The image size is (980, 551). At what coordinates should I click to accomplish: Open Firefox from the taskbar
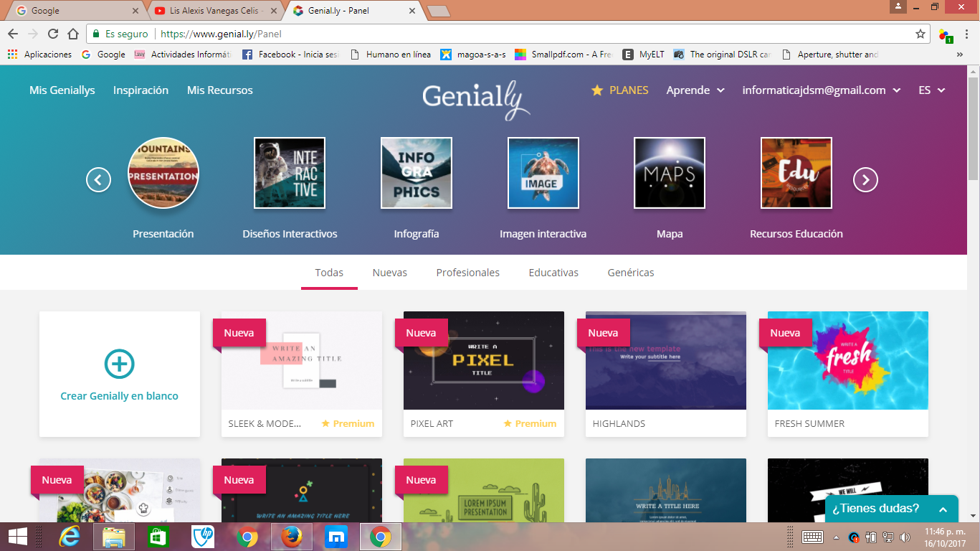292,536
